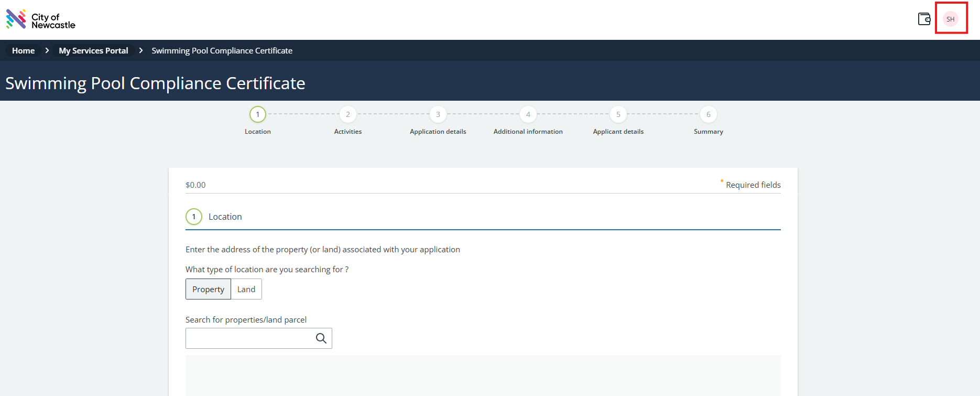Focus the properties/land parcel search field
The image size is (980, 396).
tap(249, 339)
